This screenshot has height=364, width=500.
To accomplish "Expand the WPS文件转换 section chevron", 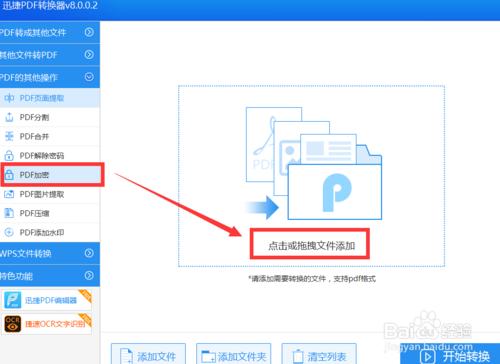I will click(x=89, y=253).
